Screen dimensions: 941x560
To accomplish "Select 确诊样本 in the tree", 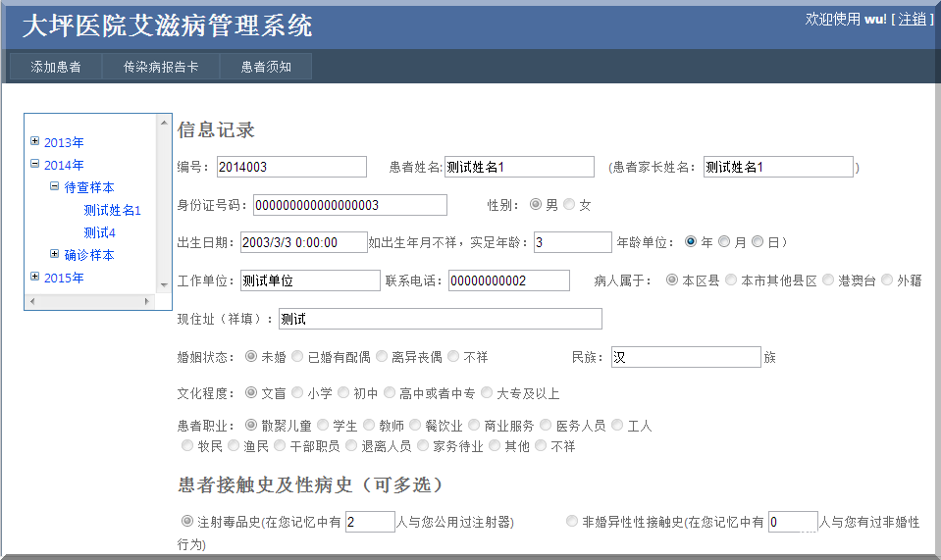I will [x=89, y=255].
